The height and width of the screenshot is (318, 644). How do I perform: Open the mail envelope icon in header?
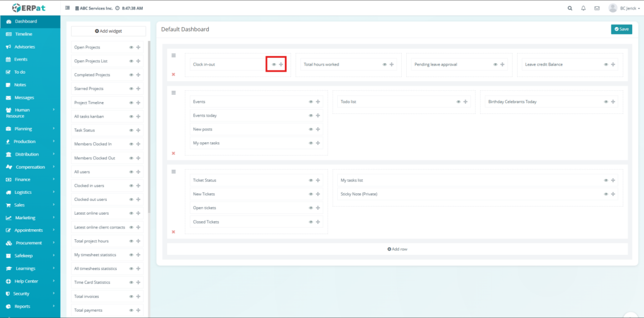tap(596, 8)
